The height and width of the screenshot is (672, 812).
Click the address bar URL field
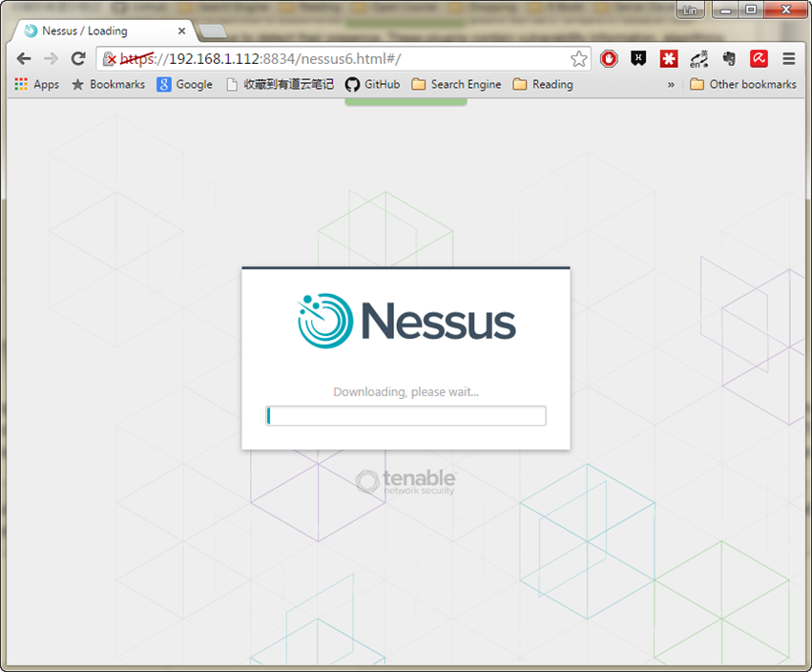click(x=342, y=58)
